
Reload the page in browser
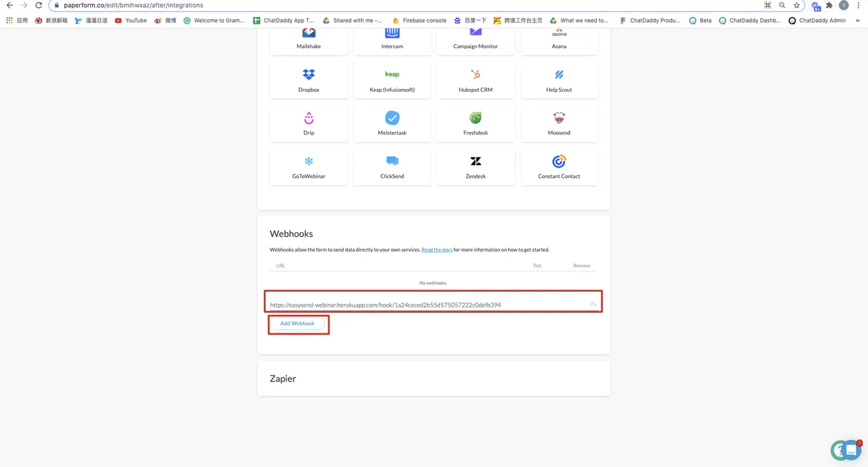(39, 5)
